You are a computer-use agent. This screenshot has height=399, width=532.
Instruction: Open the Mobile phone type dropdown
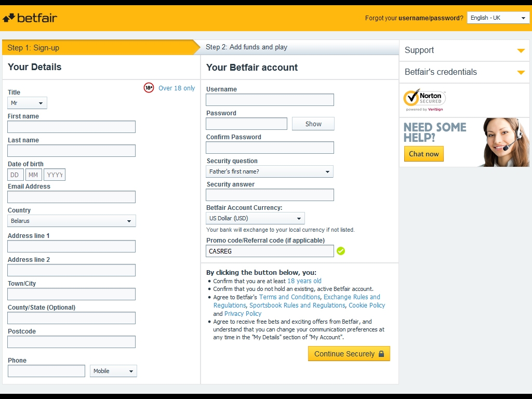point(113,371)
